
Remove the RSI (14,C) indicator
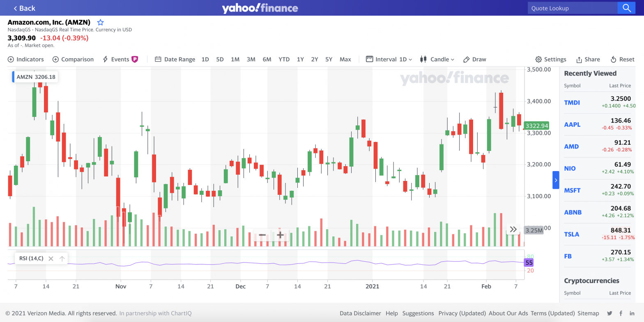point(51,258)
